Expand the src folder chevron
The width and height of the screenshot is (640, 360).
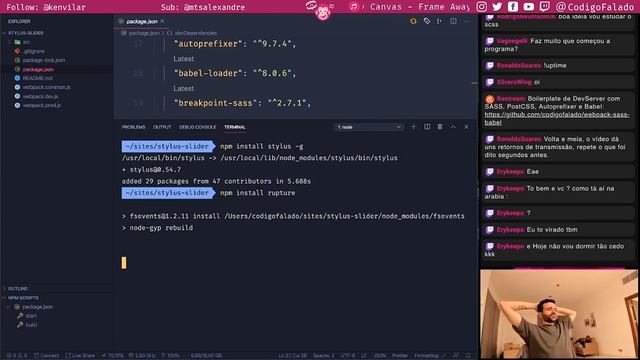(x=9, y=42)
